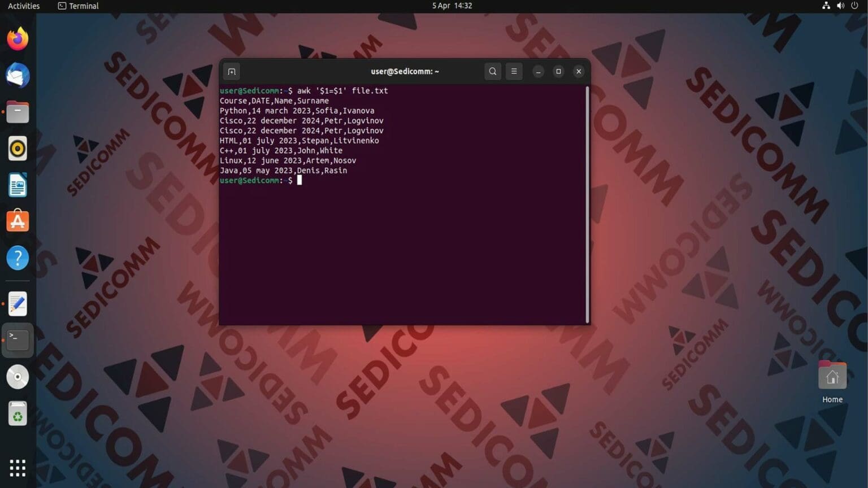Open Thunderbird mail from dock
The height and width of the screenshot is (488, 868).
(18, 76)
